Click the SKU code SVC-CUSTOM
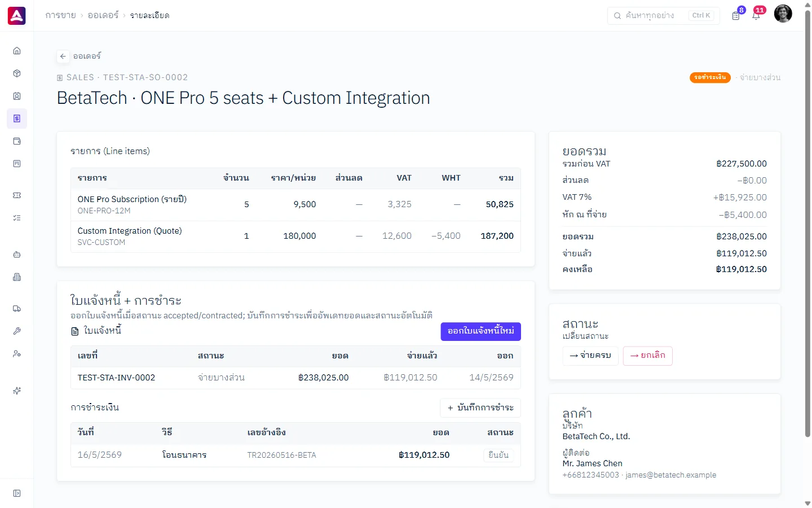Viewport: 812px width, 508px height. pyautogui.click(x=101, y=242)
